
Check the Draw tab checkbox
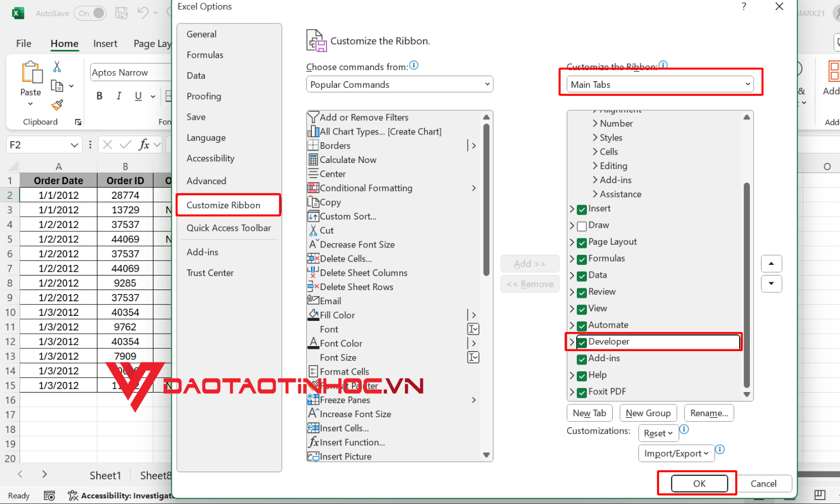[582, 226]
